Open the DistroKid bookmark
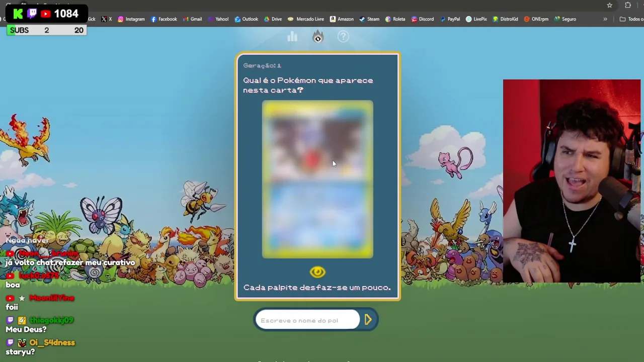Viewport: 644px width, 362px height. (505, 19)
